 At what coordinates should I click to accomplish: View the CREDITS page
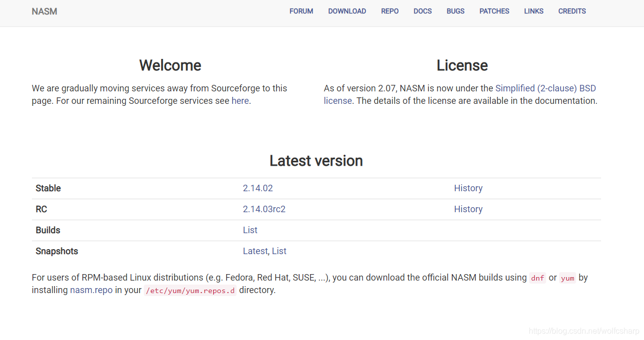click(x=572, y=11)
